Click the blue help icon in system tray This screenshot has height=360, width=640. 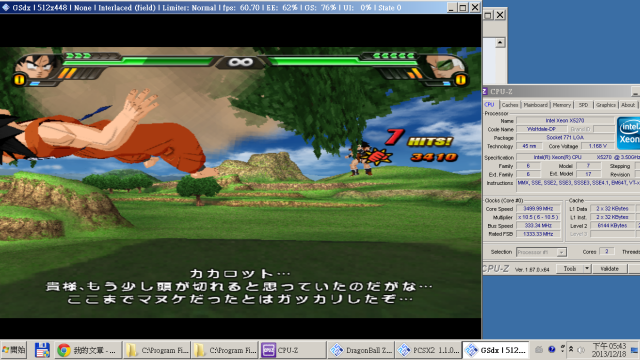[552, 349]
